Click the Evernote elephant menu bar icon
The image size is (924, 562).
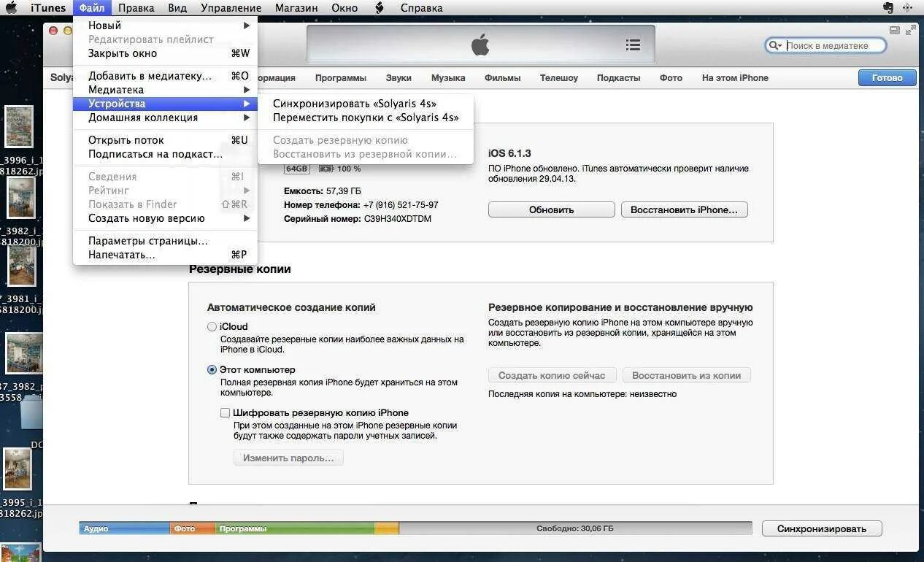(888, 8)
